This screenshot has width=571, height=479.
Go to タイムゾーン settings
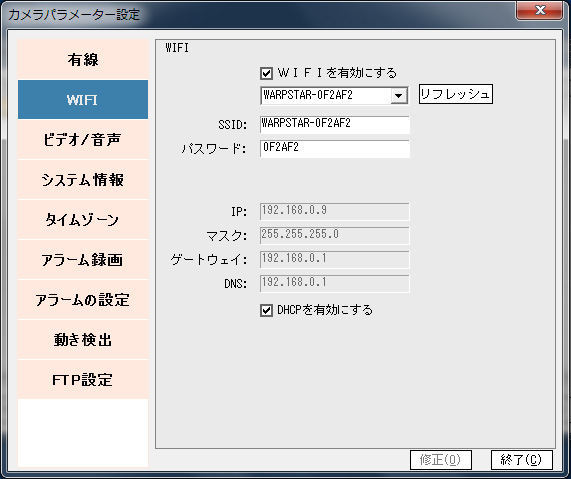[83, 220]
